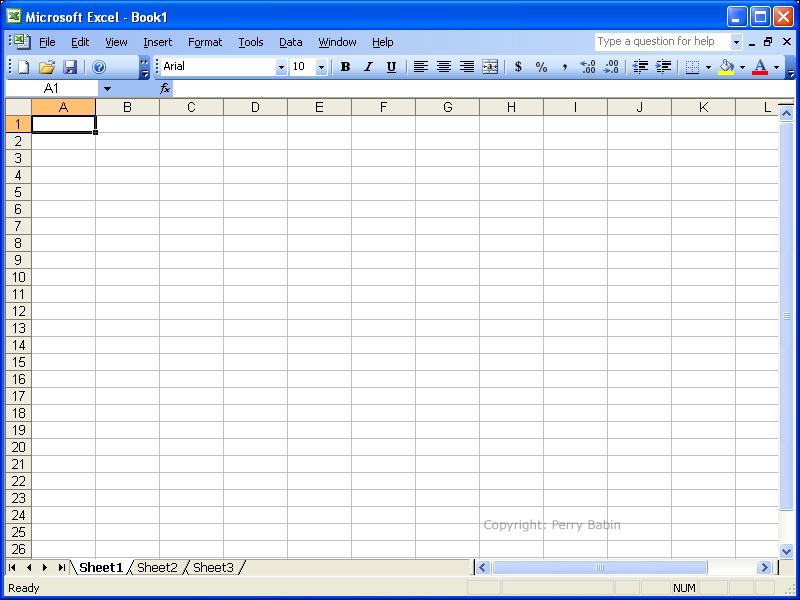
Task: Click the Merge and Center icon
Action: coord(490,67)
